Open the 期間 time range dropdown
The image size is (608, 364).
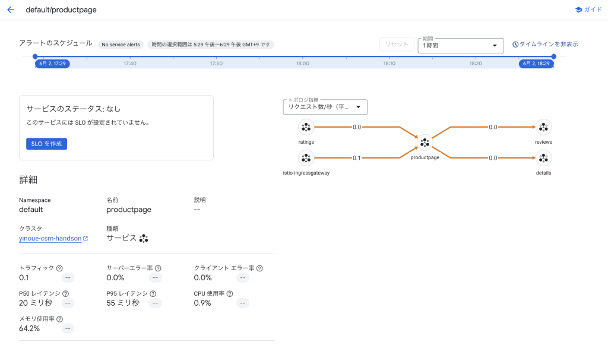pyautogui.click(x=461, y=46)
